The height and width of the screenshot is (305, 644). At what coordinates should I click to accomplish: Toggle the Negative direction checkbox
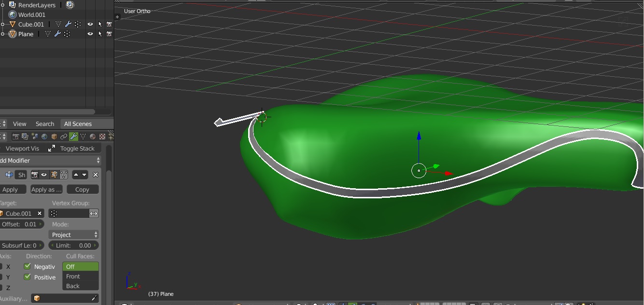(28, 266)
